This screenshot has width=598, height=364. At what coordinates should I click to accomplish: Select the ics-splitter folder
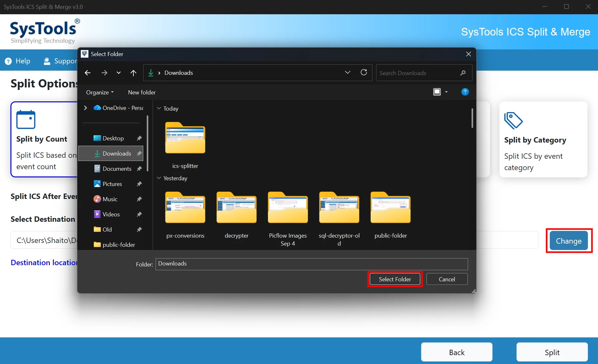tap(185, 145)
